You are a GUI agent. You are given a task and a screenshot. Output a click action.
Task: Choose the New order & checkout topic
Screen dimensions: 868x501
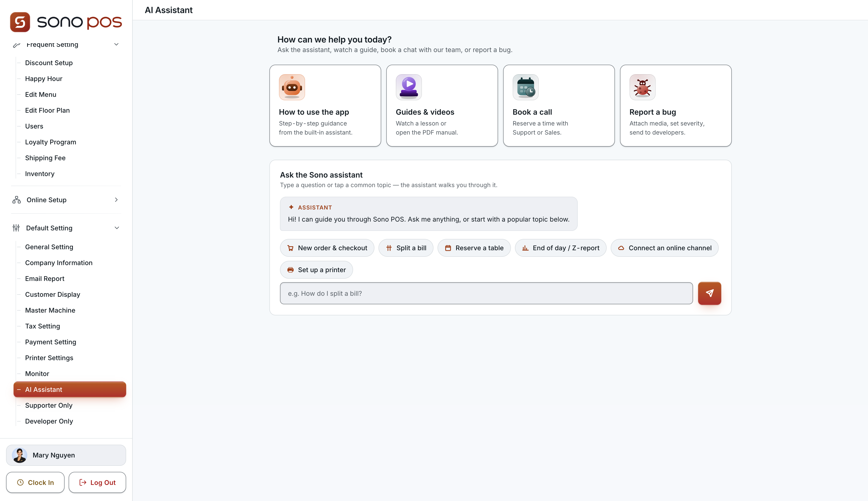pos(327,248)
